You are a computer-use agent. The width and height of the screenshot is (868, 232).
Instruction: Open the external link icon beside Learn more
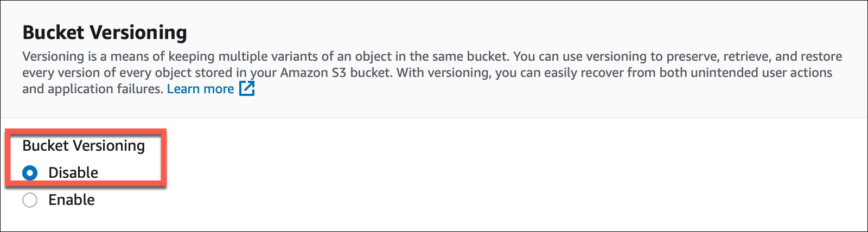point(247,88)
